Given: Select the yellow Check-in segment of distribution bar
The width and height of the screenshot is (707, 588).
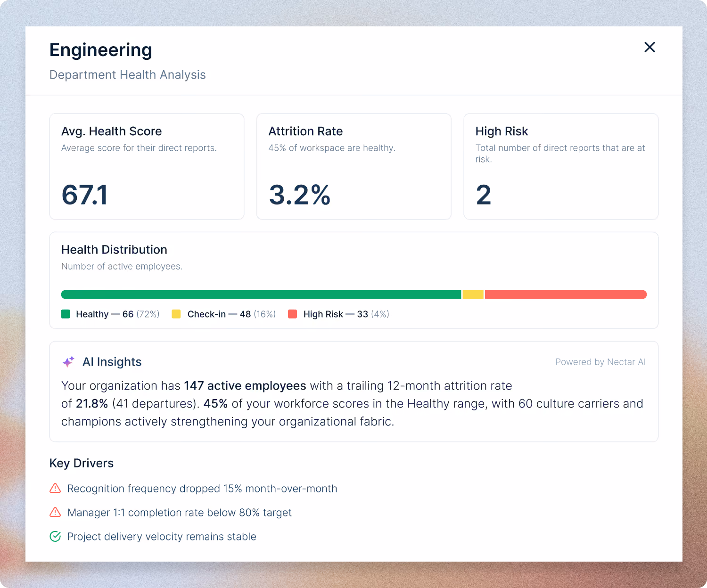Looking at the screenshot, I should coord(473,294).
